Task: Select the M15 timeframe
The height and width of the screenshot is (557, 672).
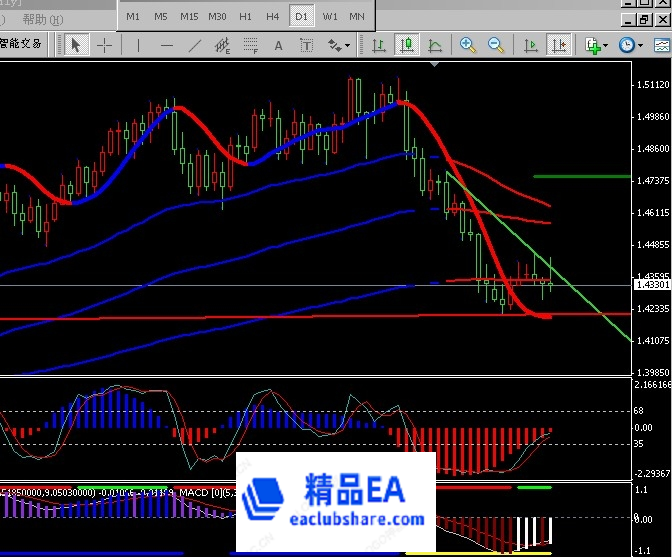Action: tap(189, 16)
